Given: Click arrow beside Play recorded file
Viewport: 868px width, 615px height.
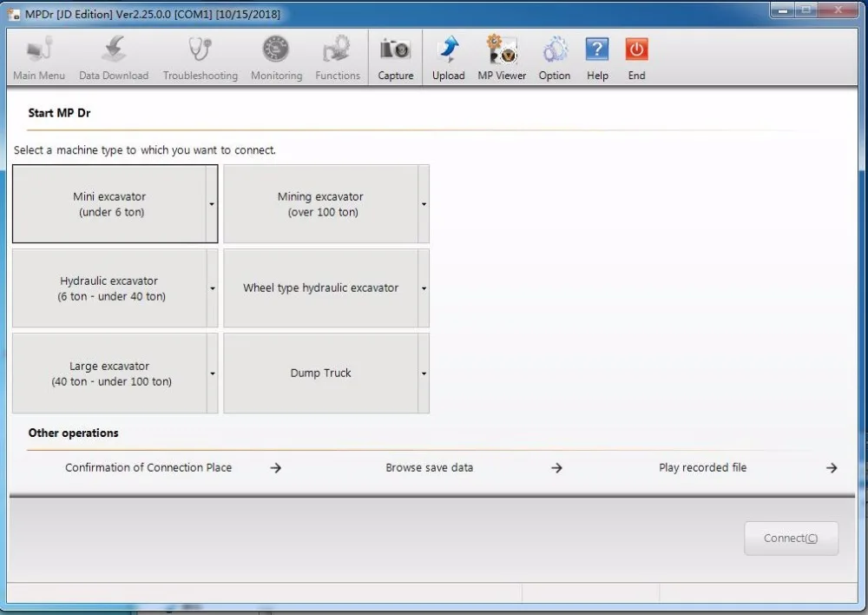Looking at the screenshot, I should coord(832,468).
